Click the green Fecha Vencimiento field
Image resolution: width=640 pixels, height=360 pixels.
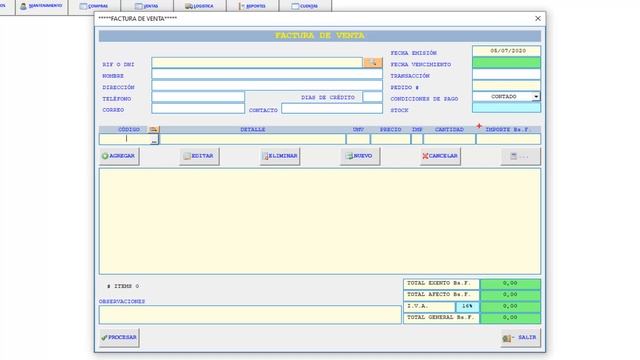click(506, 62)
